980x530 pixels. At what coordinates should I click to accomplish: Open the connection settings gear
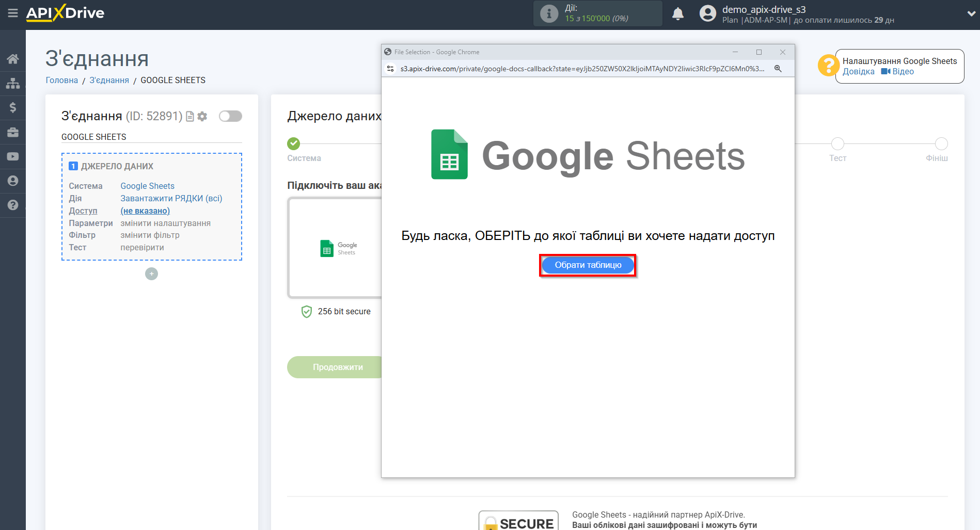(202, 116)
